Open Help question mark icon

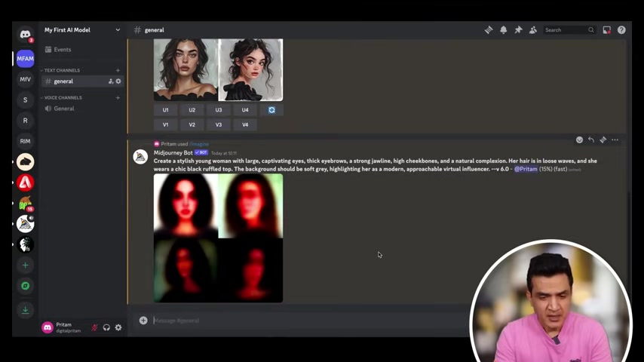click(x=621, y=30)
